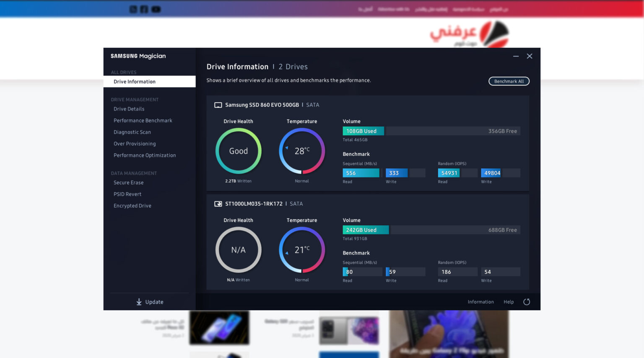Click the Total 465GB label
Viewport: 644px width, 358px height.
point(355,140)
